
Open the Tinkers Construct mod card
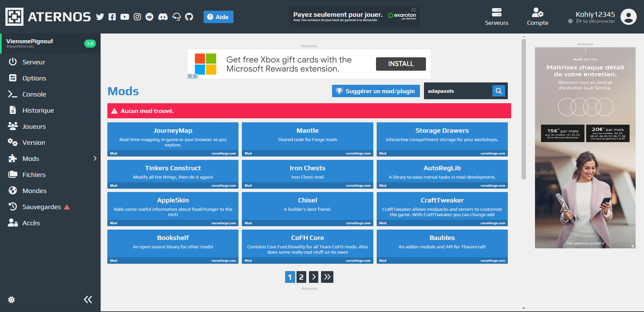tap(173, 174)
